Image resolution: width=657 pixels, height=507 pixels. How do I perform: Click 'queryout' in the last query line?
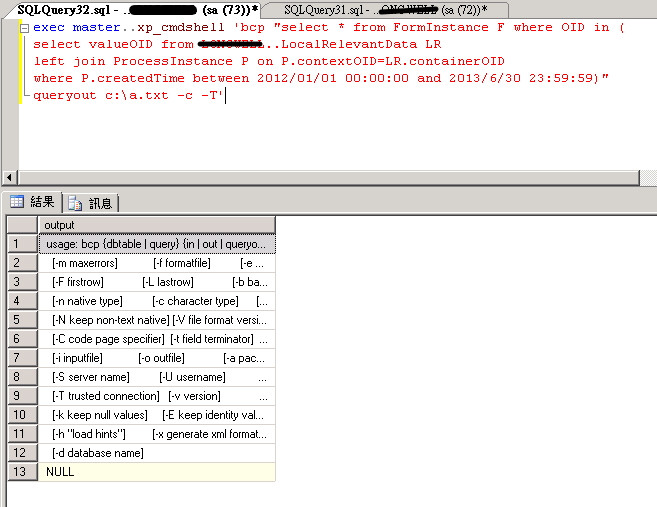(x=65, y=96)
